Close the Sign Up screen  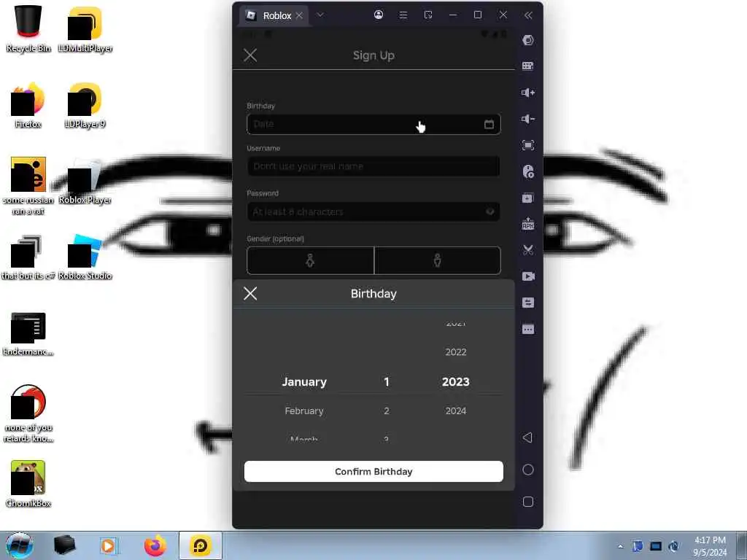pos(250,55)
